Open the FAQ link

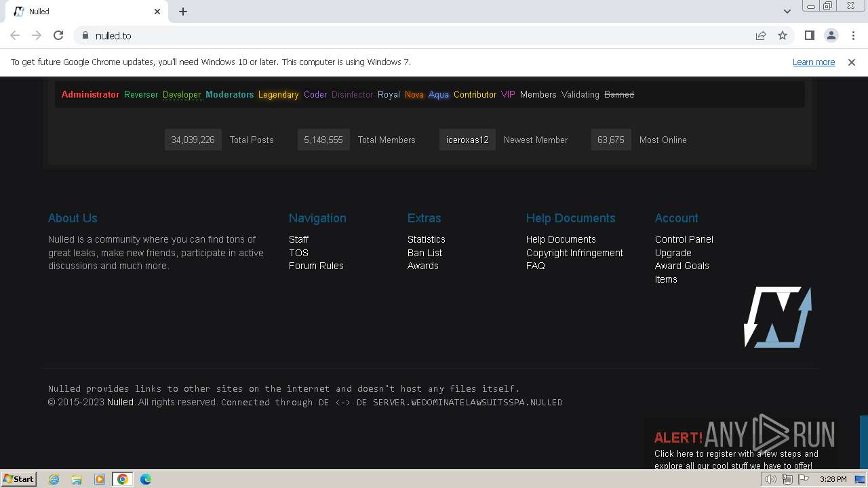click(x=536, y=266)
